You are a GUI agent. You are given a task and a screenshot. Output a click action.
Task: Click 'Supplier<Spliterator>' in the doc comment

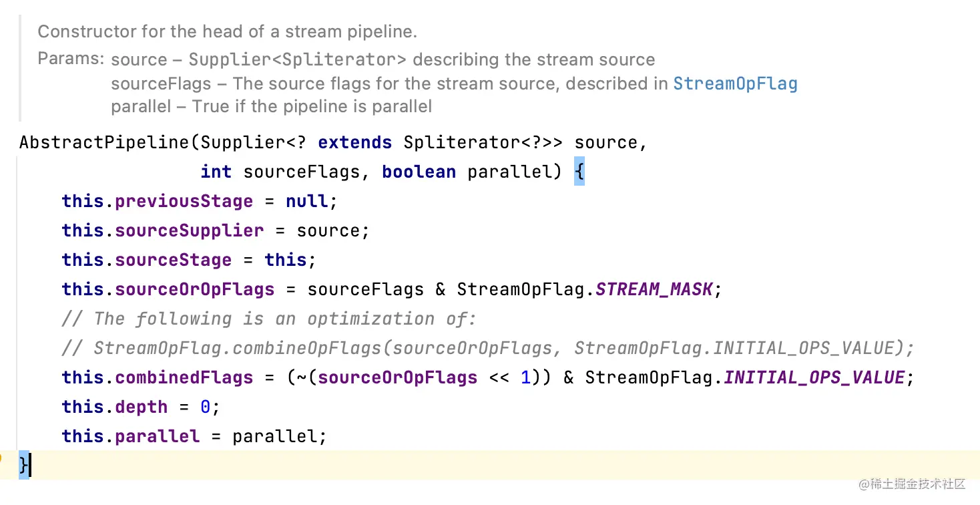[298, 59]
